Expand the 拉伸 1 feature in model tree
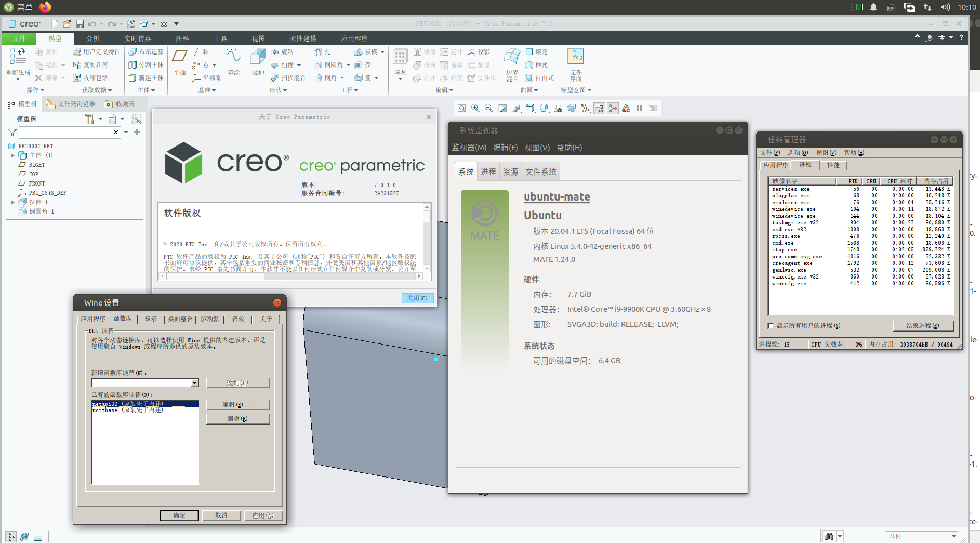This screenshot has height=543, width=980. (x=12, y=202)
